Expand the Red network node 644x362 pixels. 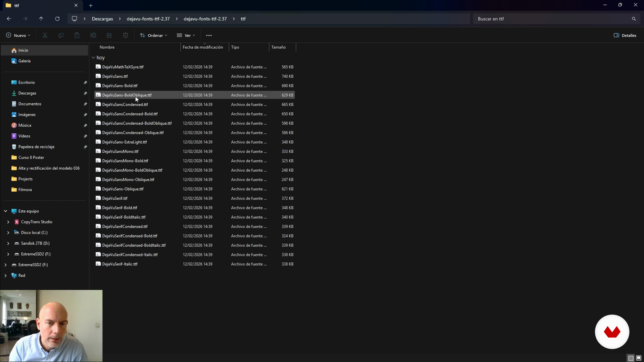[6, 276]
